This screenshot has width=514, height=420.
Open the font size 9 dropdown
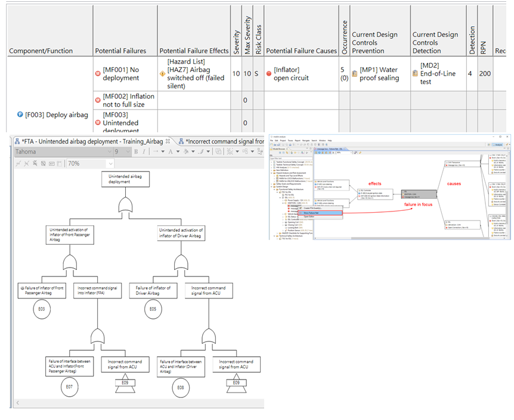[128, 152]
